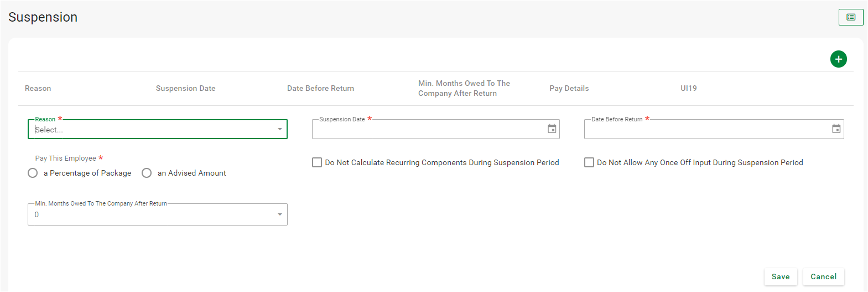Open the Date Before Return calendar picker
The image size is (868, 292).
(836, 129)
